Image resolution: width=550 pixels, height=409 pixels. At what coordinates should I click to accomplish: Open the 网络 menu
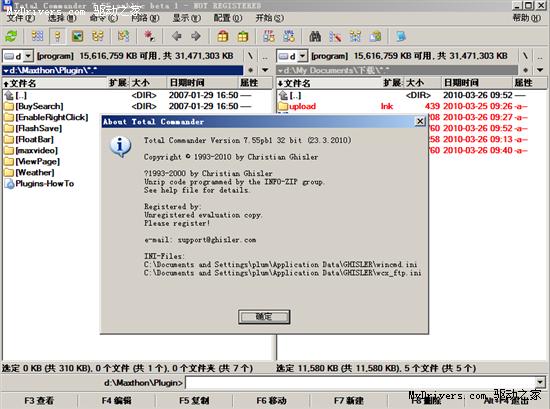coord(145,18)
